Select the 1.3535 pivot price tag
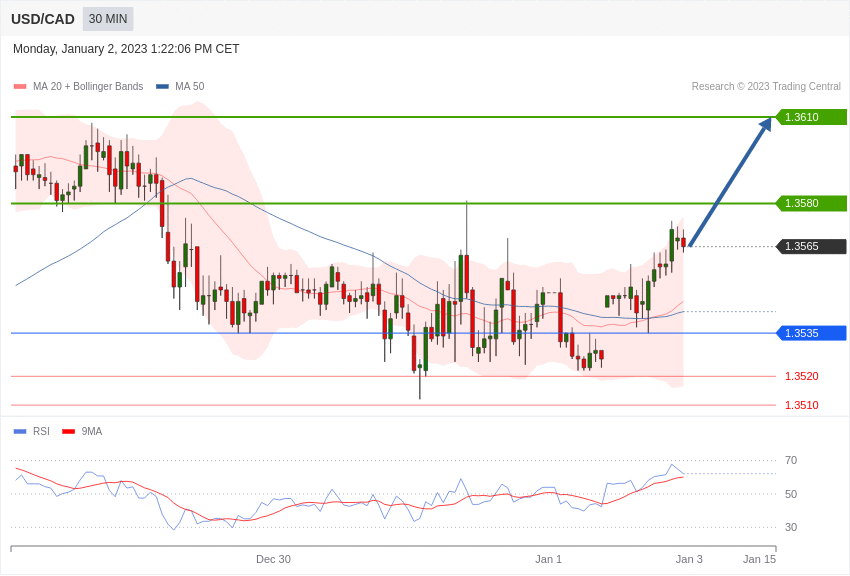 point(811,333)
